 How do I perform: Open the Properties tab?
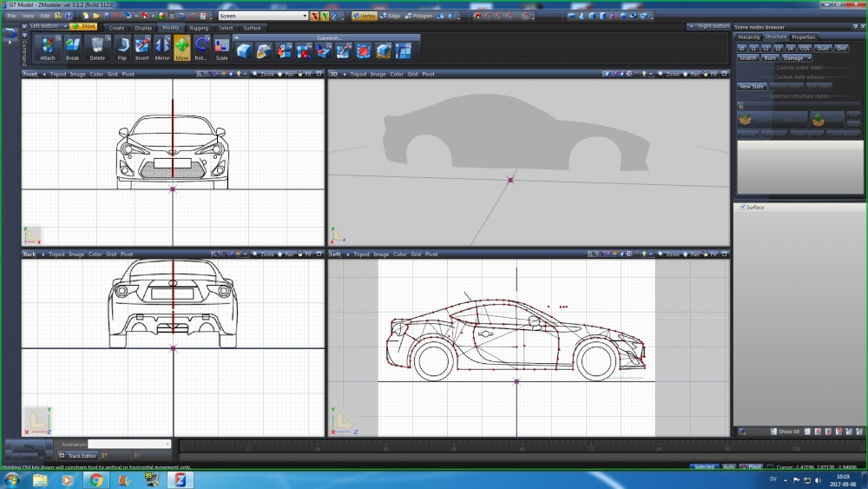803,37
